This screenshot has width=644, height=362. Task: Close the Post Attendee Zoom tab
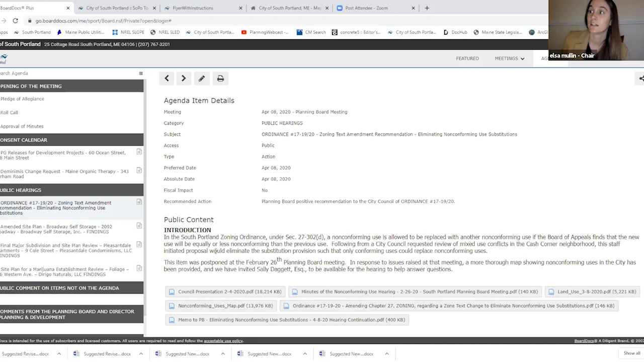point(414,8)
